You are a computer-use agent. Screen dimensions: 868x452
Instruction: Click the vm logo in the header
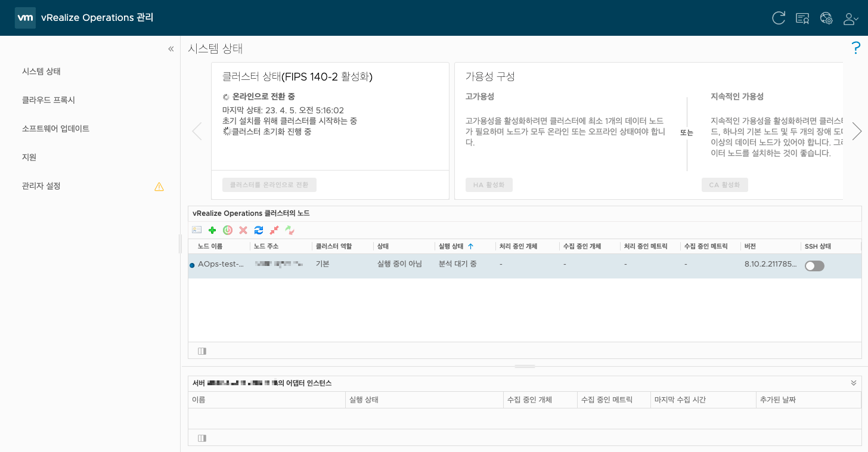pos(25,18)
